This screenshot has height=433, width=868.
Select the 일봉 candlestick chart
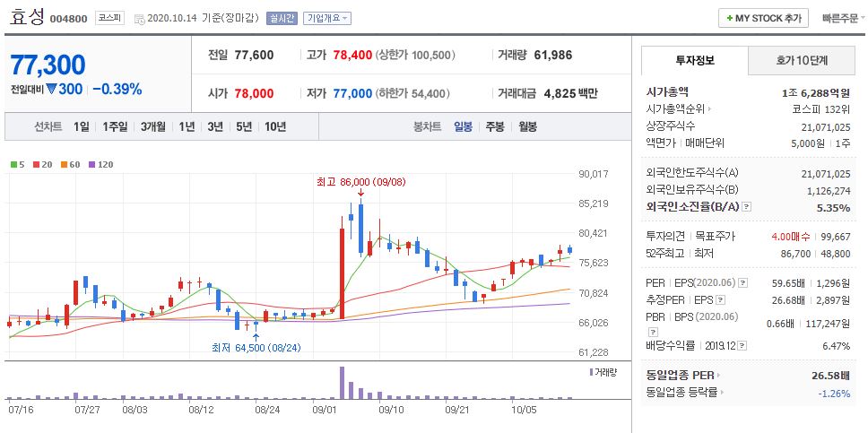(x=463, y=126)
